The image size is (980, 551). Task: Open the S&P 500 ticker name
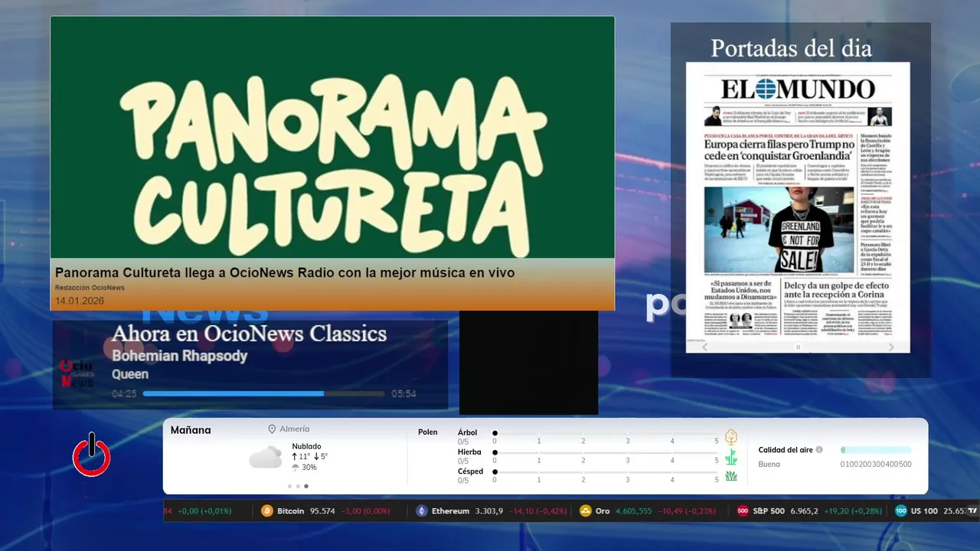tap(769, 511)
